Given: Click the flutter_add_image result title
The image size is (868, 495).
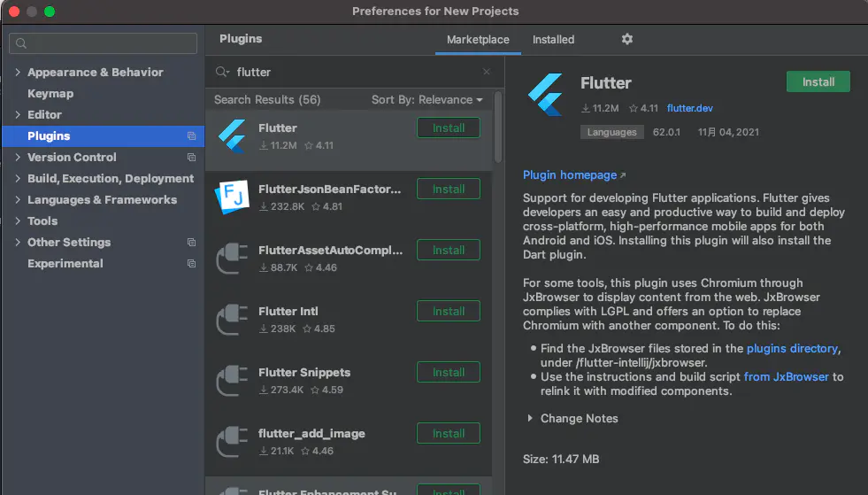Looking at the screenshot, I should pos(311,434).
